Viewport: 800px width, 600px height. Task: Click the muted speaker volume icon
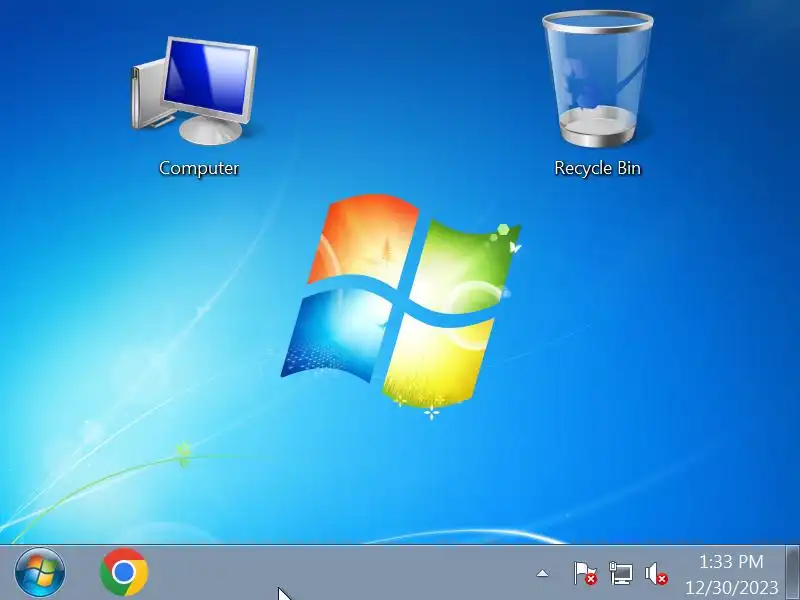pyautogui.click(x=656, y=573)
